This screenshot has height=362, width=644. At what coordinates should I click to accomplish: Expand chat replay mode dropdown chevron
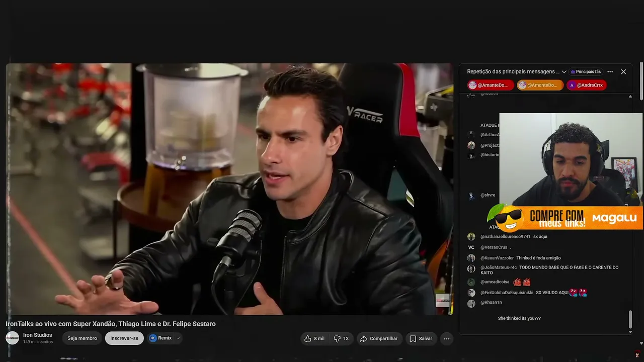[564, 72]
